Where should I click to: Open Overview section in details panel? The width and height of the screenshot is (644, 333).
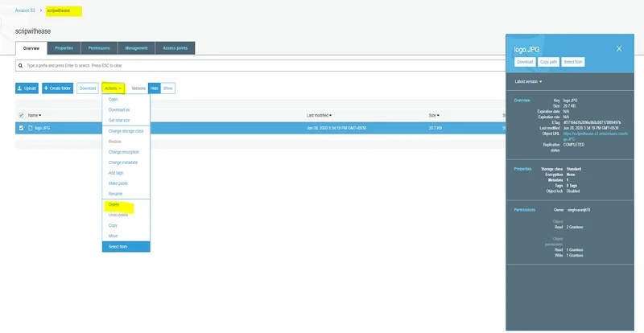[x=522, y=101]
